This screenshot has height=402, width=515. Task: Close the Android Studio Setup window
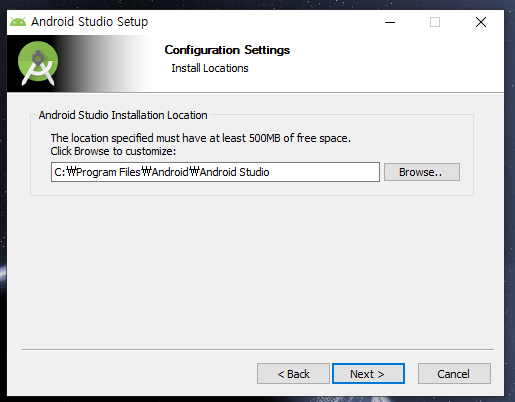481,22
